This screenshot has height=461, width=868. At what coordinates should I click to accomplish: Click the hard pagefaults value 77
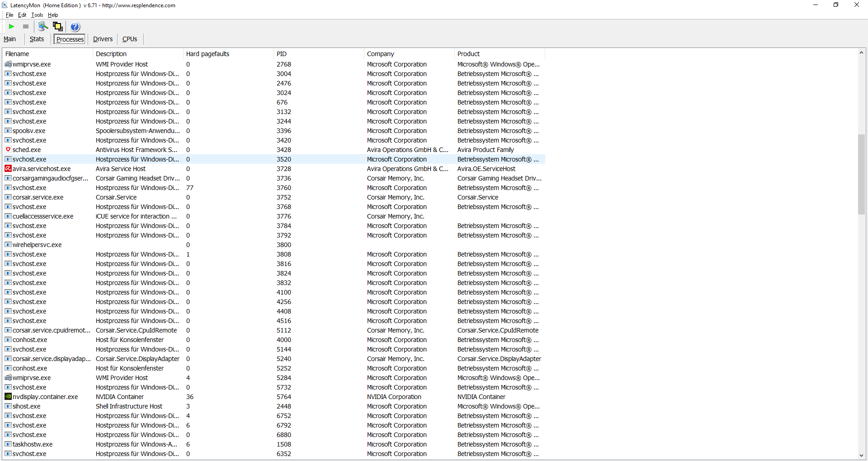(190, 188)
